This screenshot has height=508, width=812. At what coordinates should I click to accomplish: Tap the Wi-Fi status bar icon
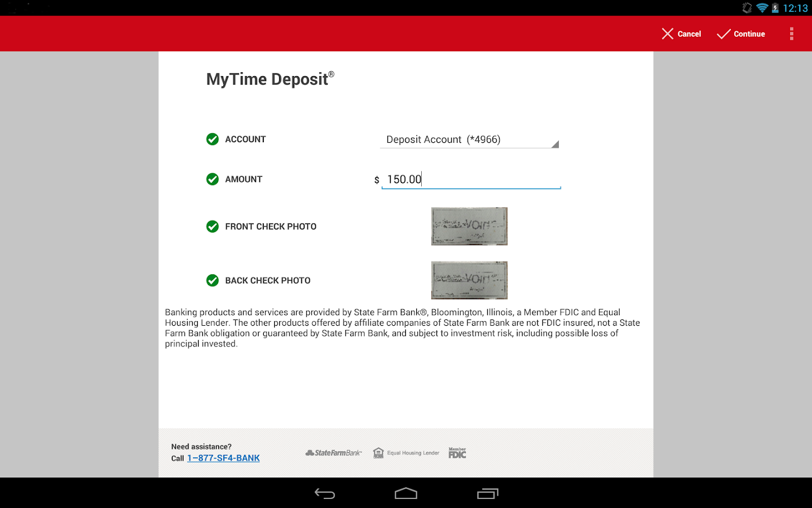click(x=762, y=8)
